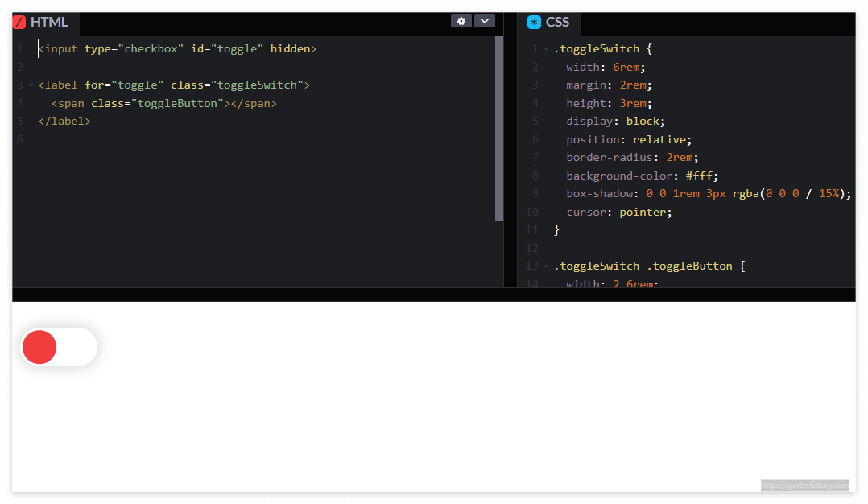Open HTML editor settings gear
This screenshot has height=504, width=868.
click(x=461, y=21)
